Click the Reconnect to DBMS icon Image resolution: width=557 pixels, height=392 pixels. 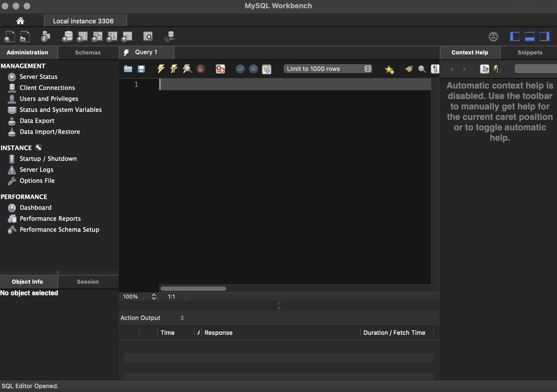[x=170, y=36]
